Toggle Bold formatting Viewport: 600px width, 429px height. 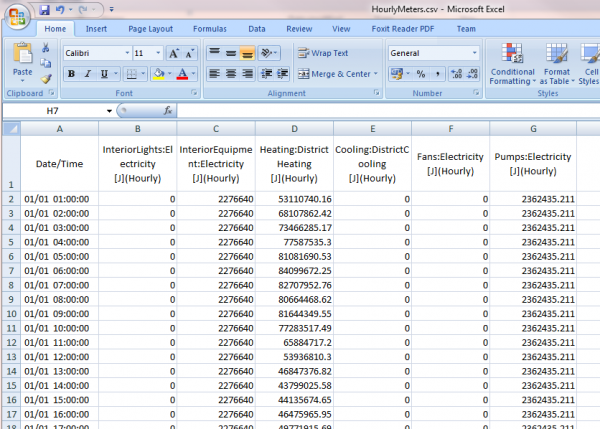[71, 73]
